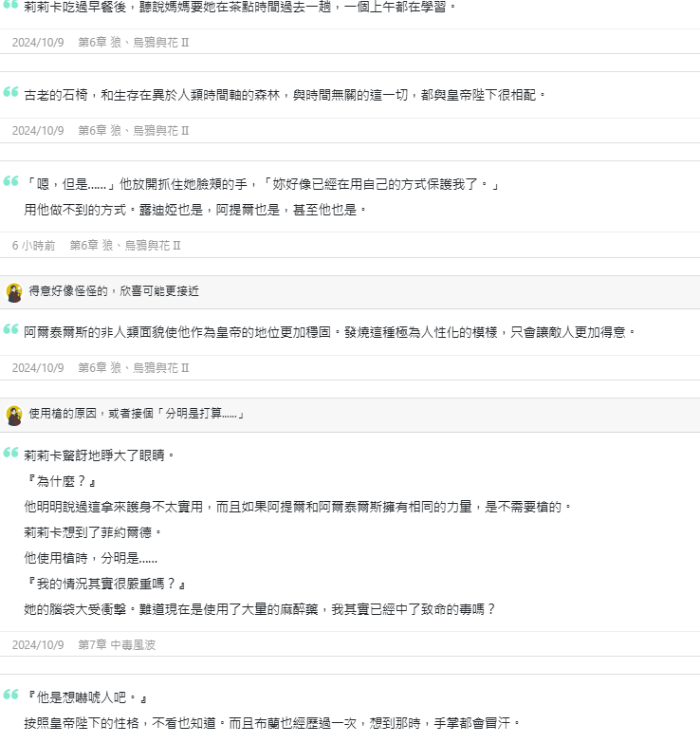The image size is (700, 743).
Task: Click quote mark icon beside 古老的石椅 highlight
Action: pos(10,91)
